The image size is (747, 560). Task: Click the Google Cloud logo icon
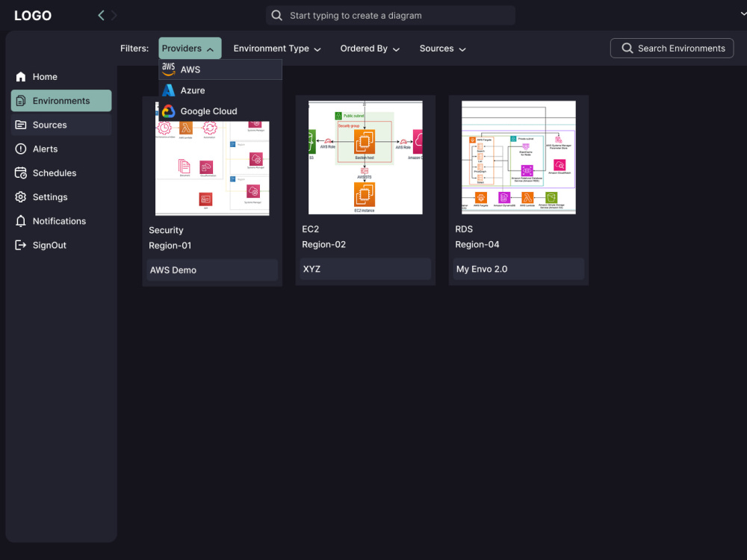click(x=169, y=111)
